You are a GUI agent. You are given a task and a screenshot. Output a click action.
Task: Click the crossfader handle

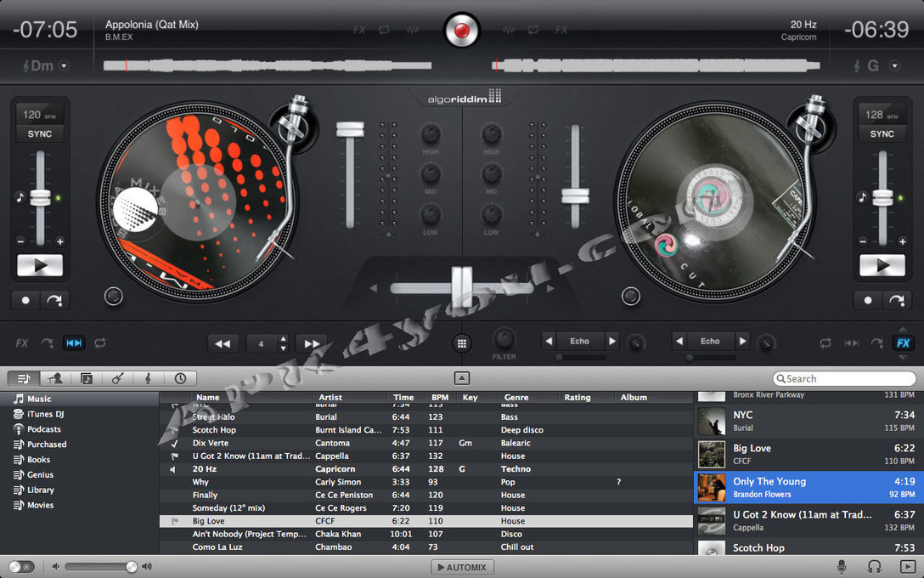pos(462,288)
